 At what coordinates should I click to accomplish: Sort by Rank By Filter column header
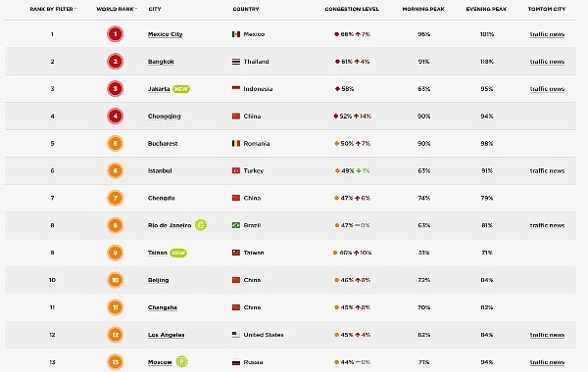(x=53, y=9)
